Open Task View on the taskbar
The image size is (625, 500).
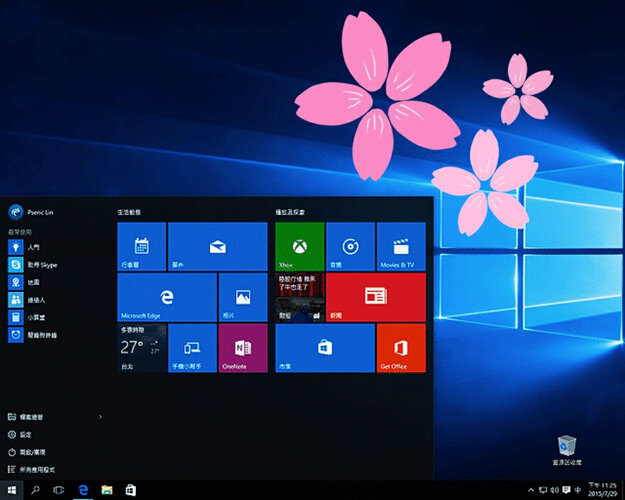click(x=59, y=490)
